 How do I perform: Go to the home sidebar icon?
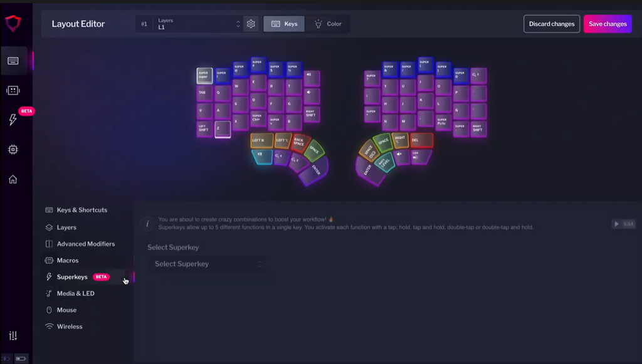(13, 180)
